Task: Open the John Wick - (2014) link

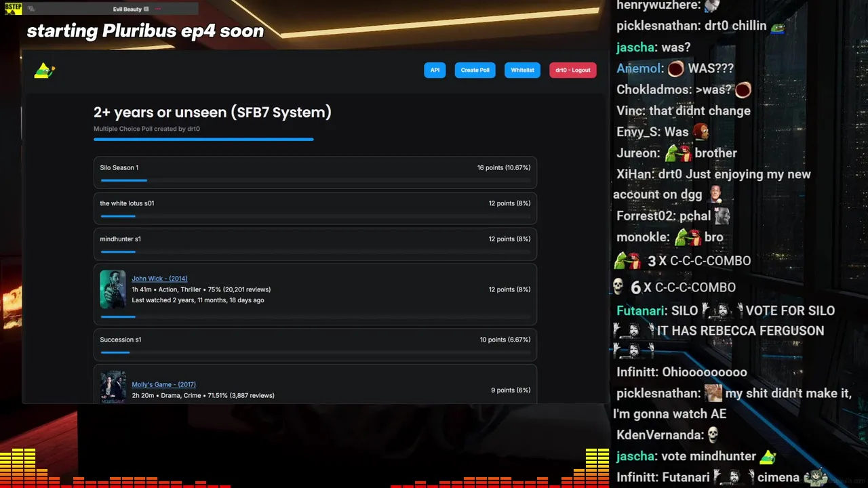Action: click(159, 279)
